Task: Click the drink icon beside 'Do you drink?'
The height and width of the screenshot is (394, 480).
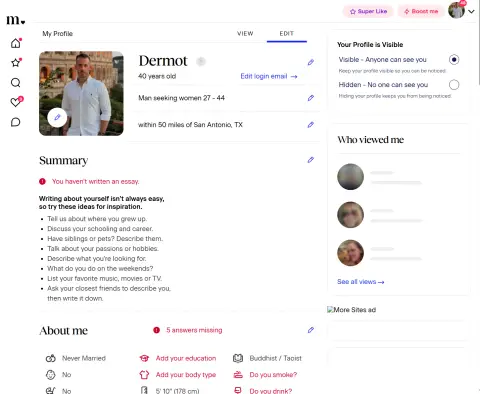Action: pos(238,390)
